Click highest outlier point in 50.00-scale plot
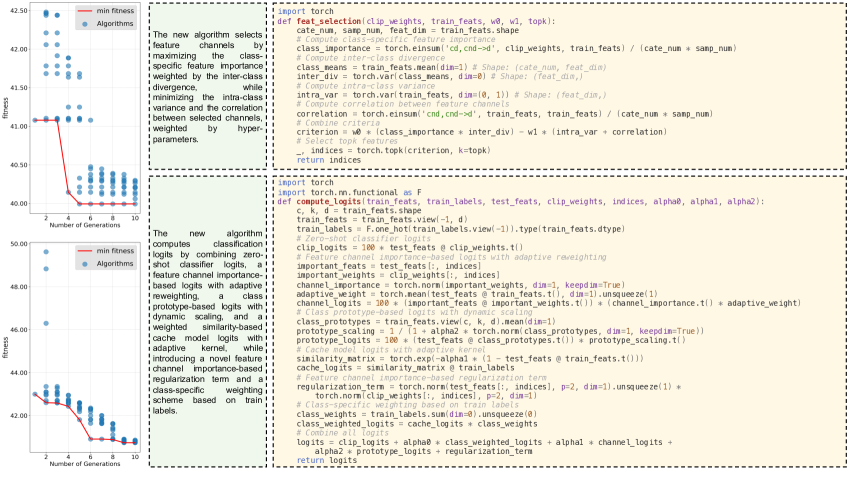 click(46, 252)
